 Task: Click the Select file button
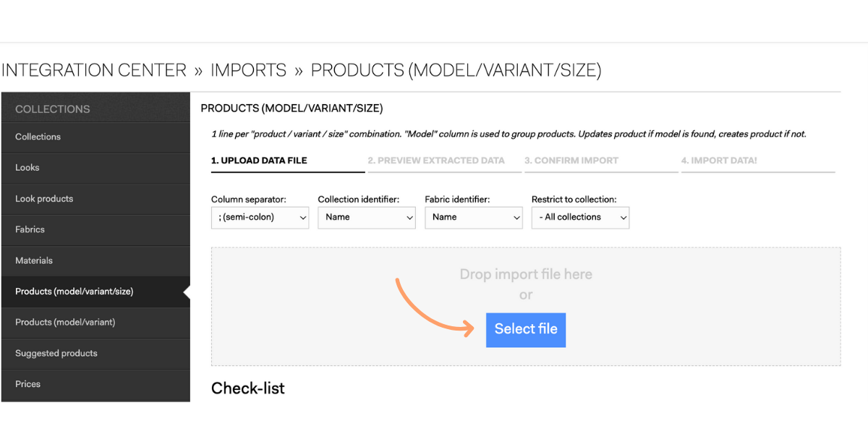[526, 330]
